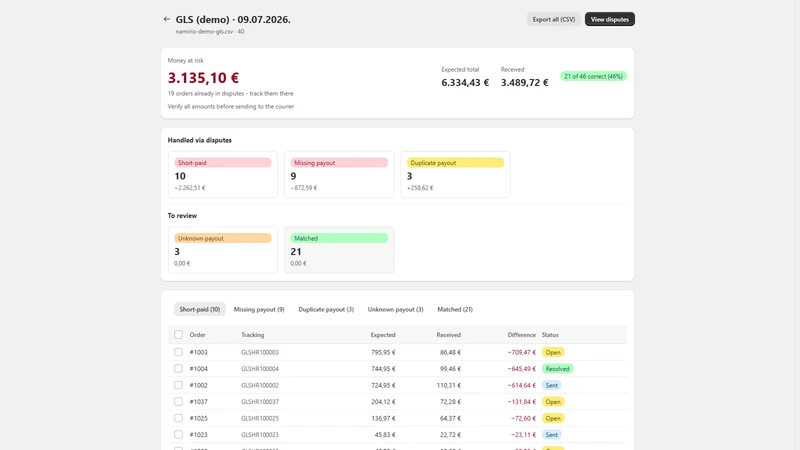Switch to Matched (21) tab
Screen dimensions: 800x450
pos(455,309)
